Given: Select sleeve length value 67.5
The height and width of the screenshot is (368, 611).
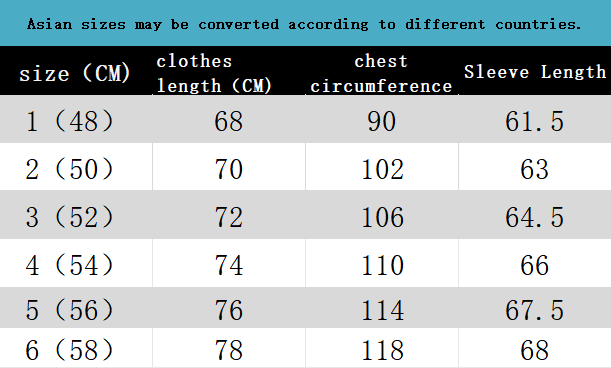Looking at the screenshot, I should (x=535, y=308).
